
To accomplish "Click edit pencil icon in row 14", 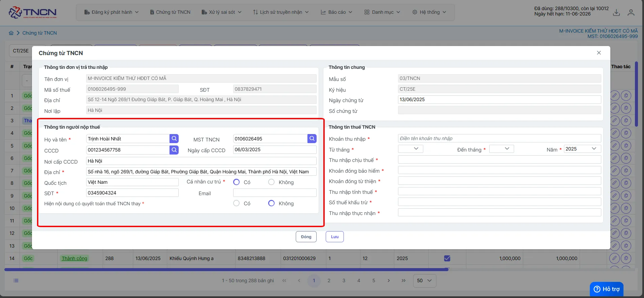I will click(x=614, y=258).
